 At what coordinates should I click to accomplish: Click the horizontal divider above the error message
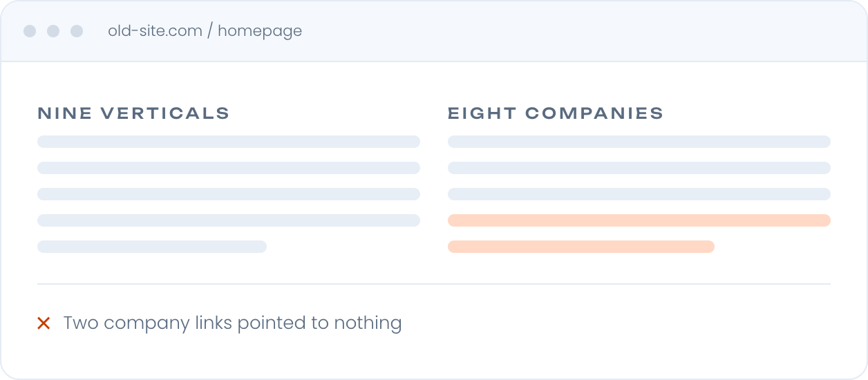[434, 284]
